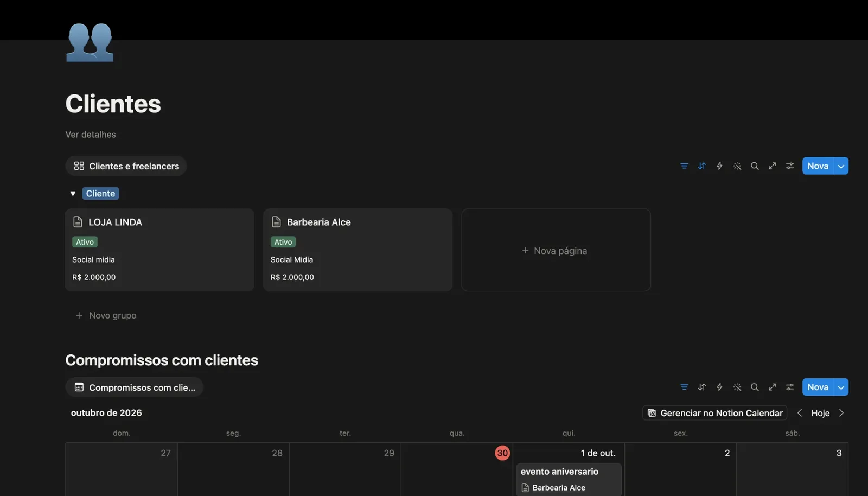Viewport: 868px width, 496px height.
Task: Click filter icon in Compromissos toolbar
Action: point(684,387)
